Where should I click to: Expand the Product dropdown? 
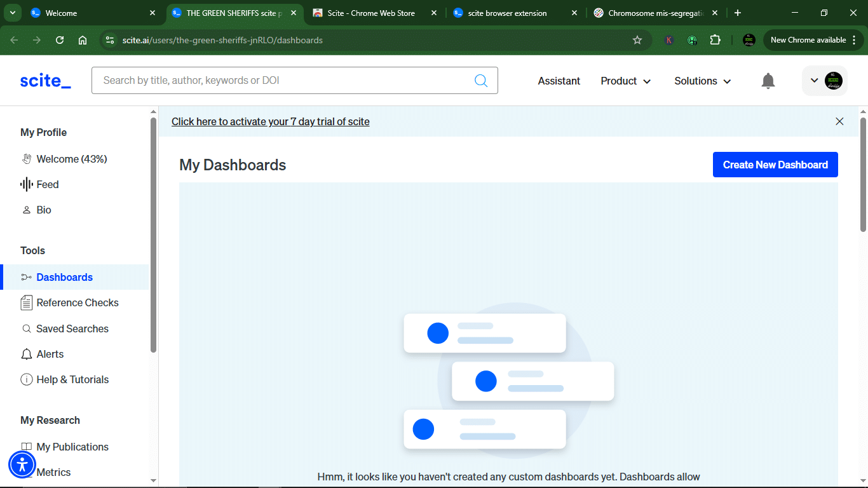pyautogui.click(x=626, y=81)
